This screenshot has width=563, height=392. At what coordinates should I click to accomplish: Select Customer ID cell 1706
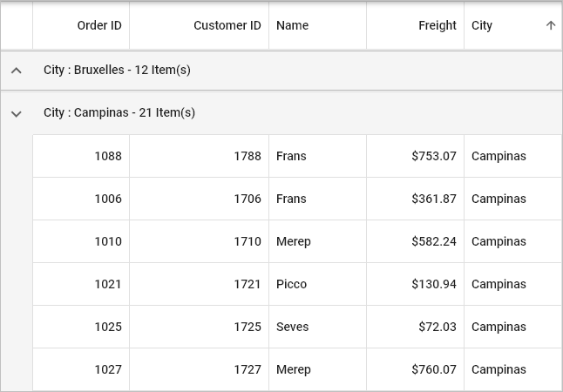pos(200,199)
